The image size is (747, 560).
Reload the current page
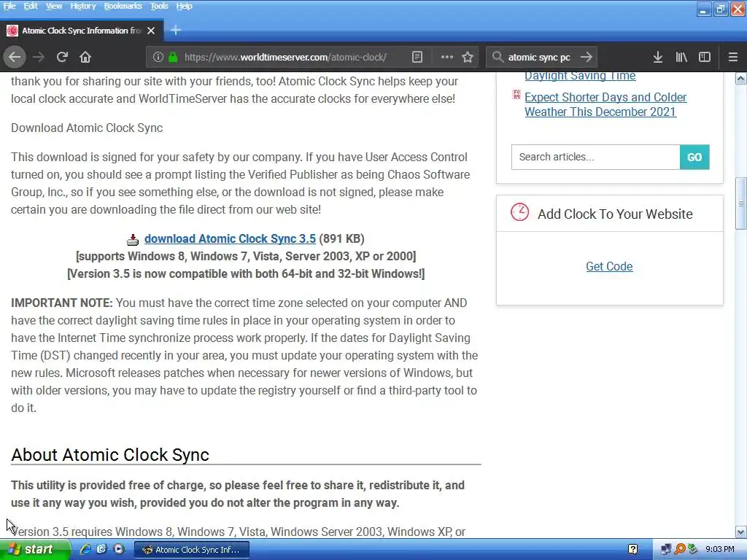pyautogui.click(x=62, y=57)
